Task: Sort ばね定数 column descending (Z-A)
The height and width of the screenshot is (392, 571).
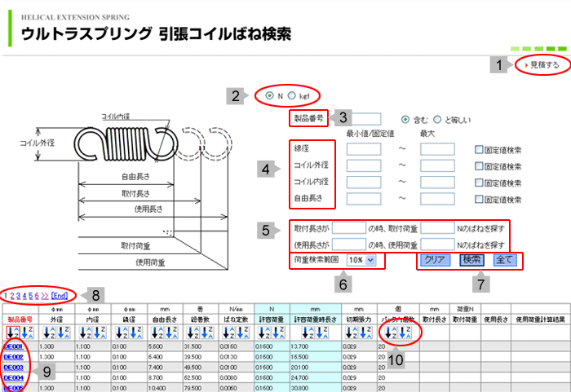Action: pos(244,333)
